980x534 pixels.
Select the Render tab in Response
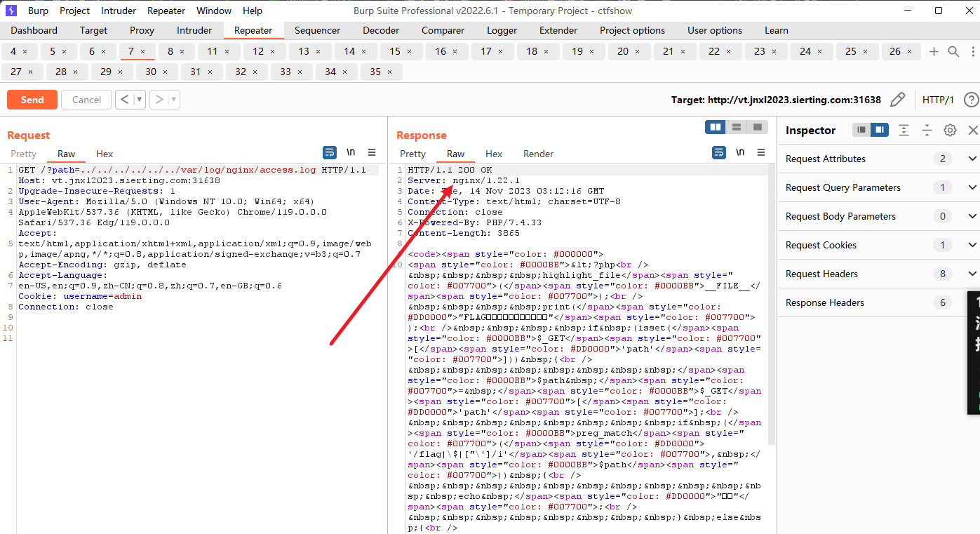539,154
